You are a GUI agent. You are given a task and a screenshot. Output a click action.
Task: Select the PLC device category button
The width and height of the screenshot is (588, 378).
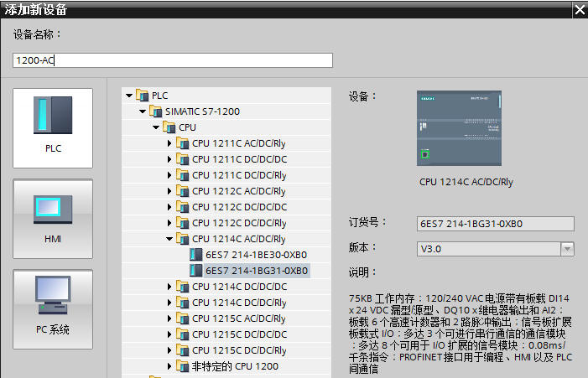[53, 128]
